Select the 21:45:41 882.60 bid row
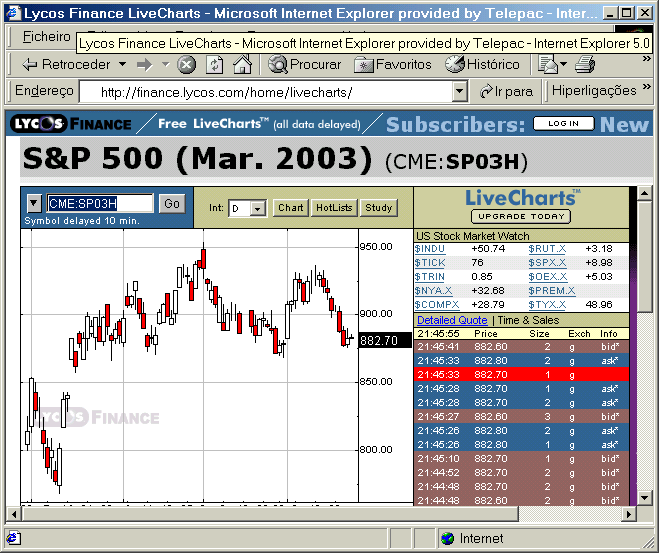 tap(521, 347)
